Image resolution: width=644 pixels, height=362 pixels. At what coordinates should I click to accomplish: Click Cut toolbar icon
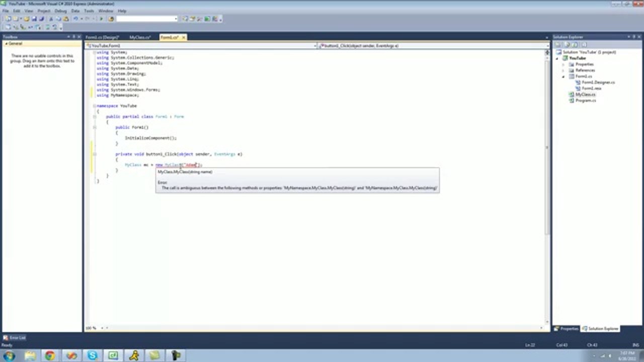click(x=51, y=19)
